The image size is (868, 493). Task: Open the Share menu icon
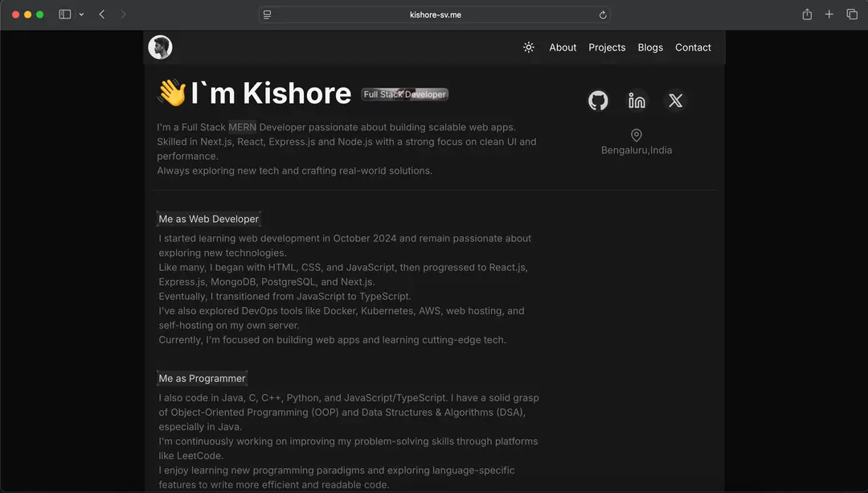807,14
